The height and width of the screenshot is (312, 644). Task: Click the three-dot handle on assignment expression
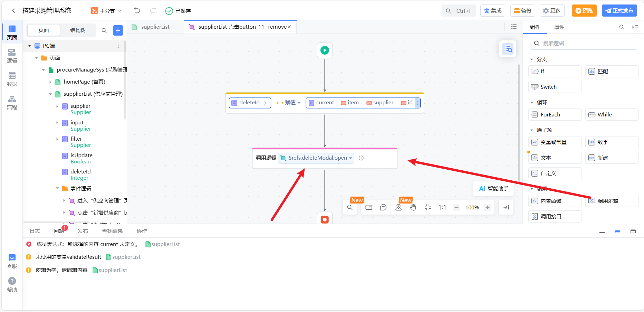[418, 103]
